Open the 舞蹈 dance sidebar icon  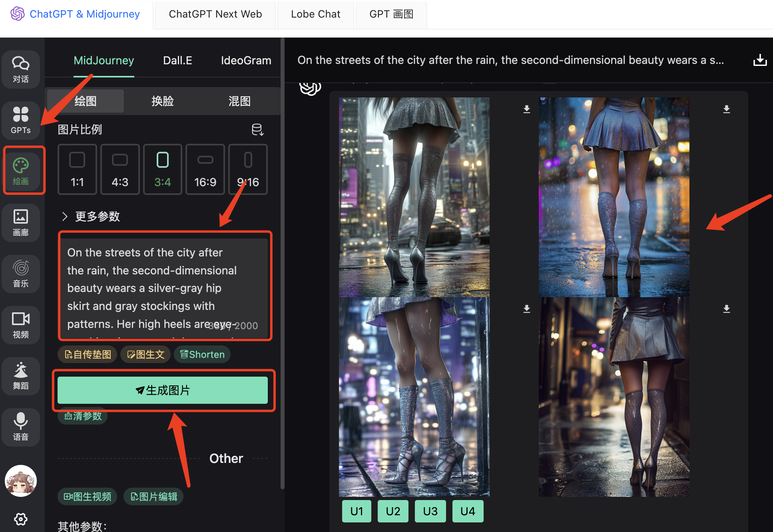tap(21, 375)
